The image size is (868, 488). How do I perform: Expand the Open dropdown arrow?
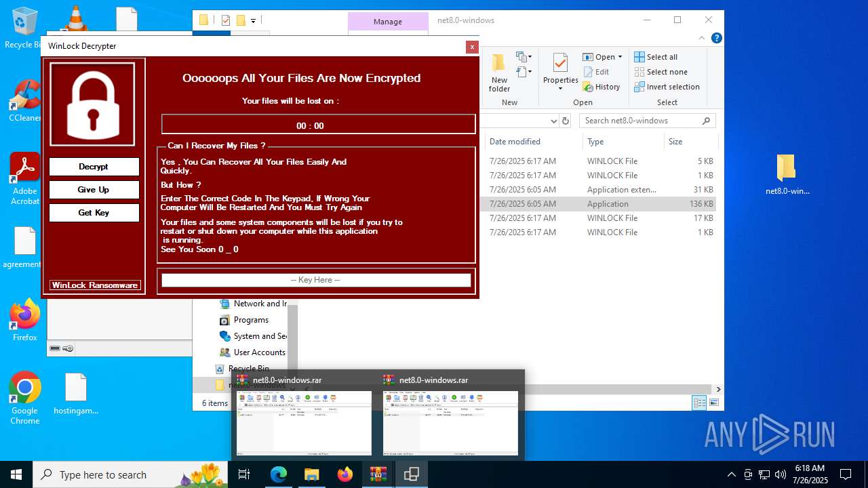coord(620,57)
